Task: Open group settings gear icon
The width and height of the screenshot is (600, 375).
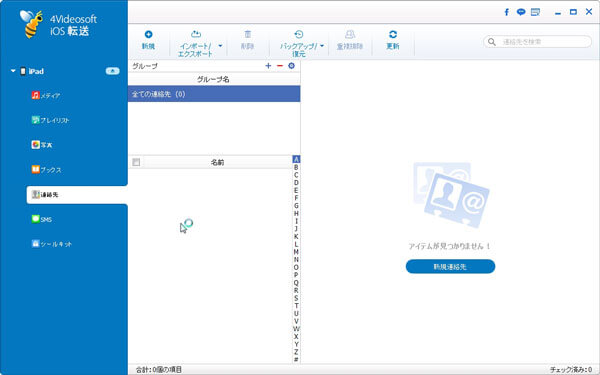Action: pos(292,66)
